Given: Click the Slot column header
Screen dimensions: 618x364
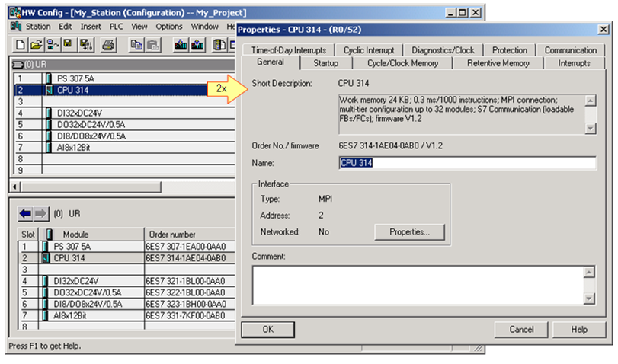Looking at the screenshot, I should click(x=28, y=235).
